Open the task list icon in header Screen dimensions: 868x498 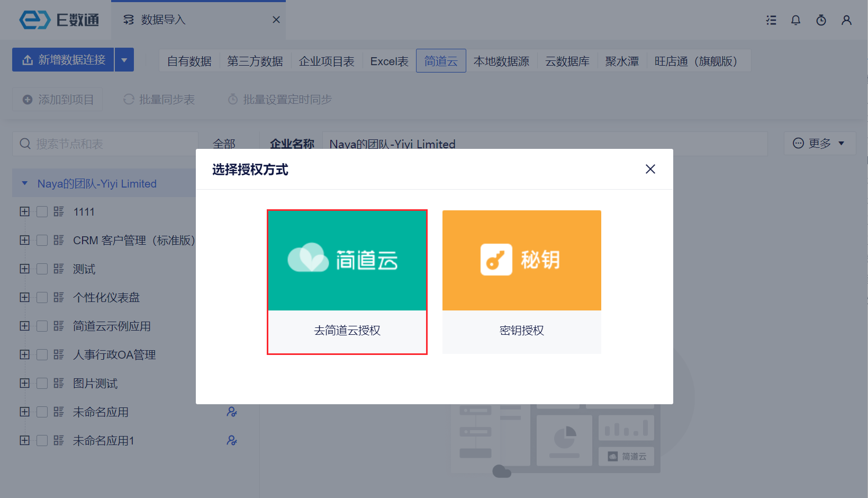click(771, 20)
